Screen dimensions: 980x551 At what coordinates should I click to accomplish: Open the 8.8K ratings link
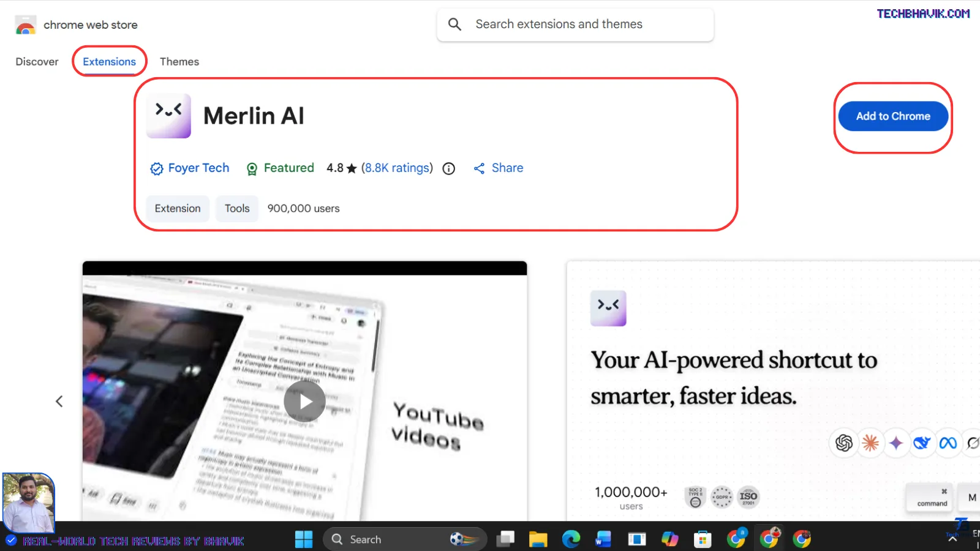tap(397, 168)
